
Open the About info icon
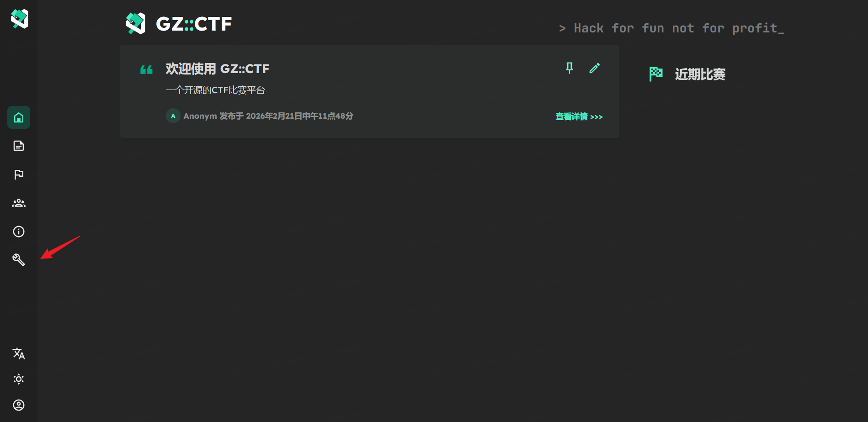pos(19,232)
